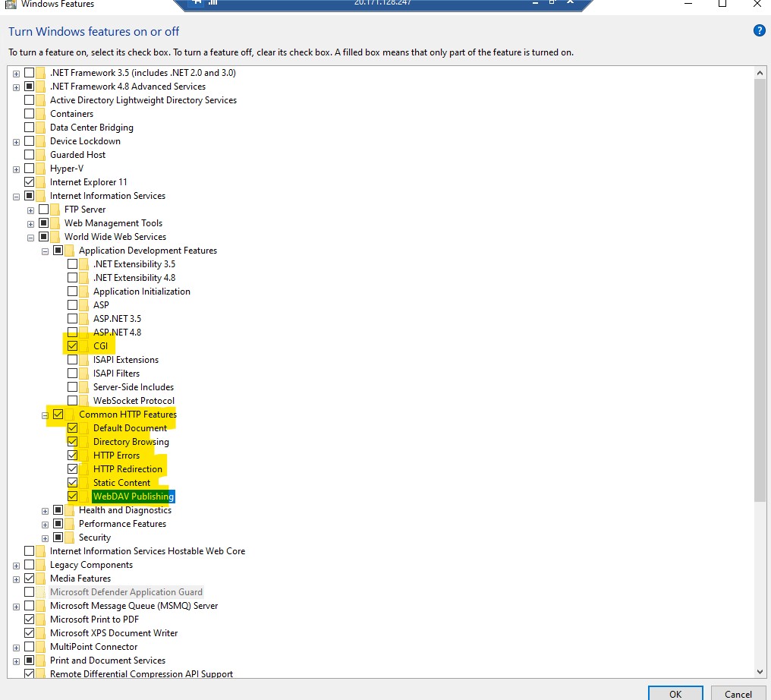The image size is (771, 700).
Task: Confirm changes with the OK button
Action: [675, 694]
